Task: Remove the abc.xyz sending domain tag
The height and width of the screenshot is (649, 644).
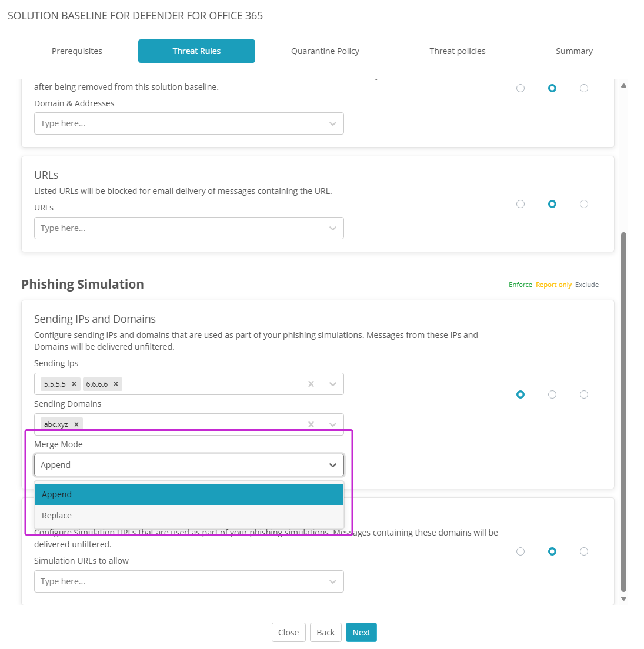Action: (76, 424)
